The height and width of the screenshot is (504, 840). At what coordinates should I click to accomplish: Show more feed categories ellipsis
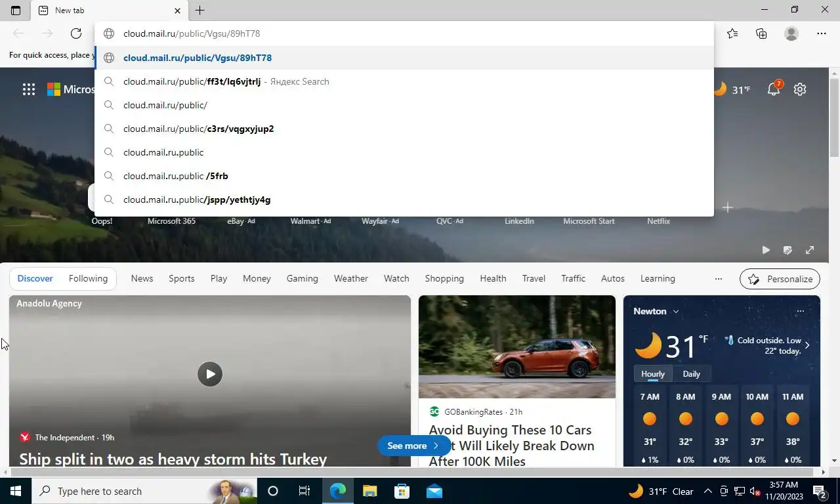[x=719, y=279]
